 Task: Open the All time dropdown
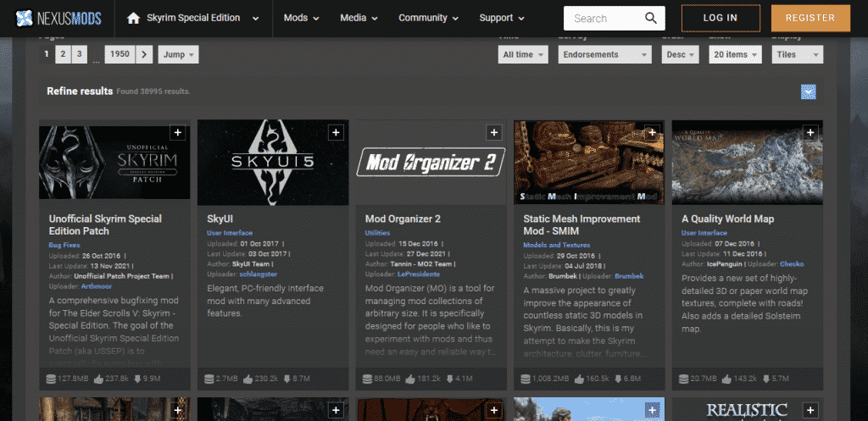point(522,54)
